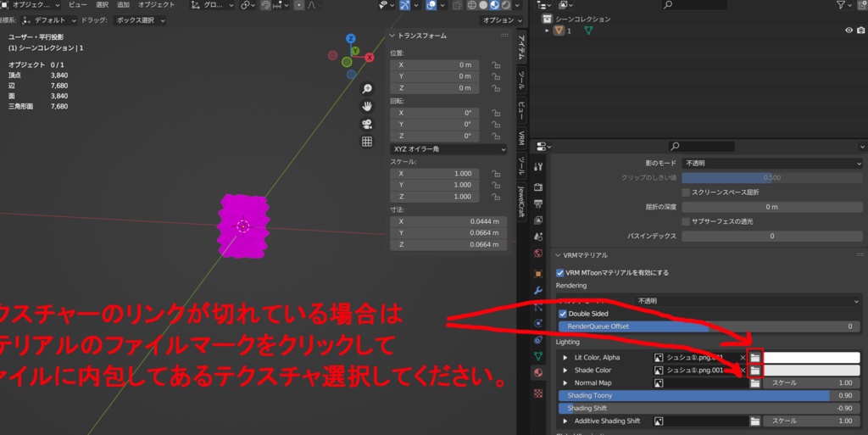The width and height of the screenshot is (868, 435).
Task: Click folder icon in Normal Map row
Action: (x=755, y=383)
